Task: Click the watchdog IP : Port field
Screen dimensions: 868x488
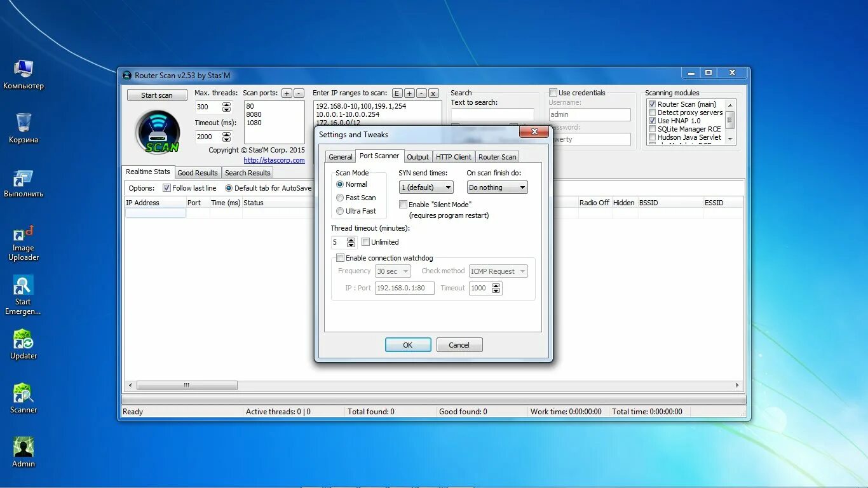Action: click(405, 288)
